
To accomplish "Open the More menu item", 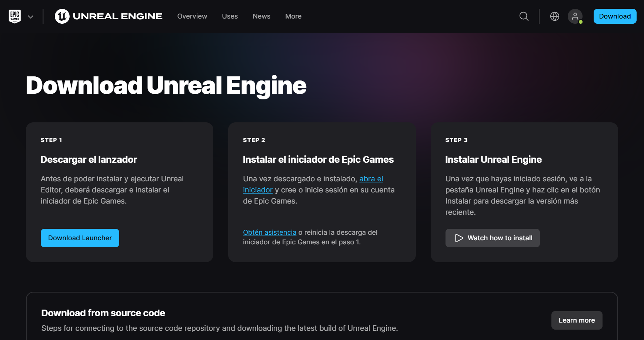I will [293, 16].
